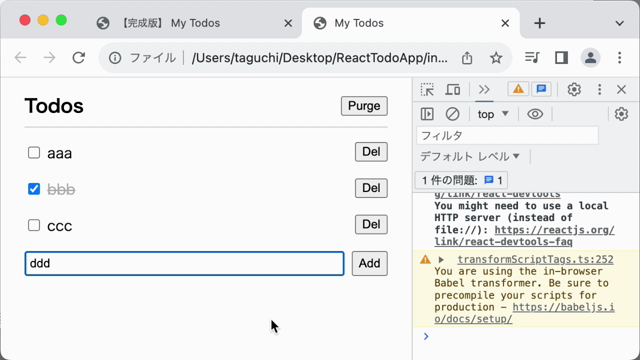This screenshot has height=360, width=640.
Task: Create a live expression with the eye icon
Action: tap(535, 114)
